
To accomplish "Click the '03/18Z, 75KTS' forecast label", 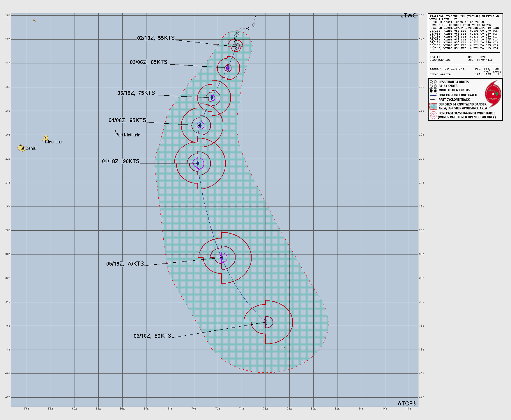I will pos(136,93).
